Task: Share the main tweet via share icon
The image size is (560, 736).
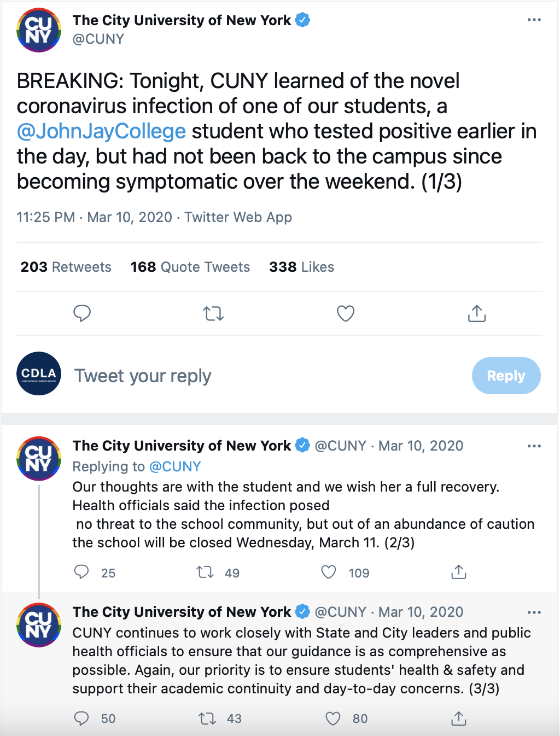Action: (477, 313)
